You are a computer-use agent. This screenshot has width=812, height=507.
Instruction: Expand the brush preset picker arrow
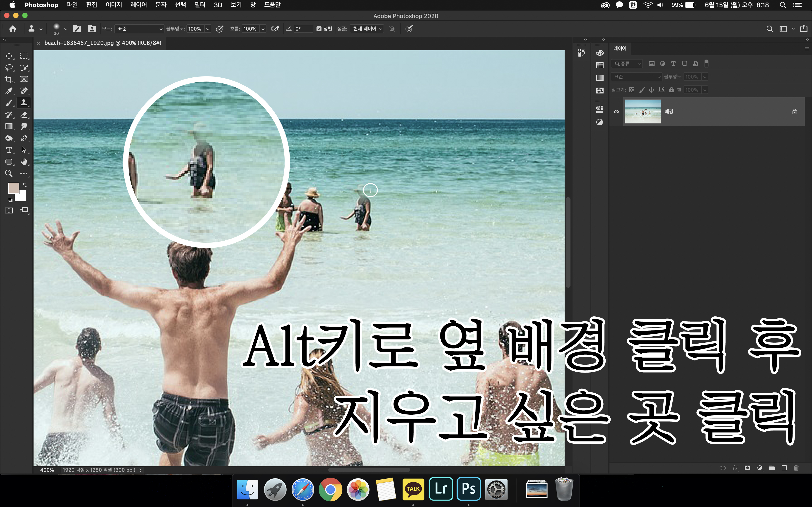tap(65, 29)
